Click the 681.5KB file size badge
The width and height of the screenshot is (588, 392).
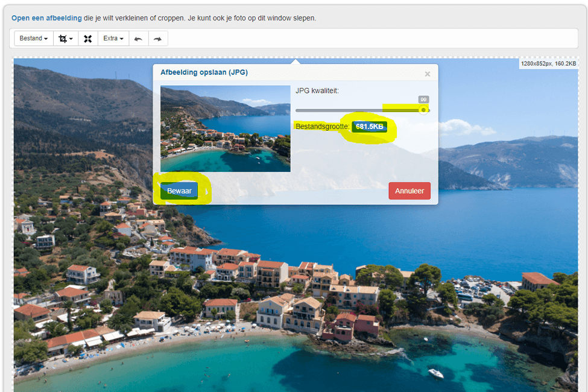369,127
